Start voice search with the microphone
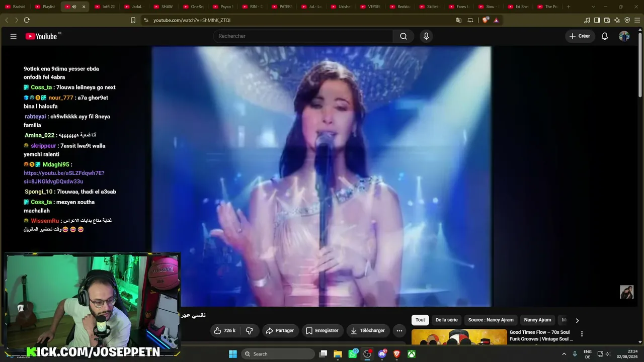The height and width of the screenshot is (362, 644). click(426, 36)
